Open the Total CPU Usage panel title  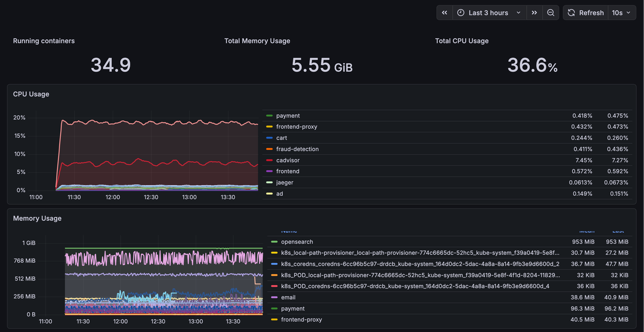click(x=462, y=41)
